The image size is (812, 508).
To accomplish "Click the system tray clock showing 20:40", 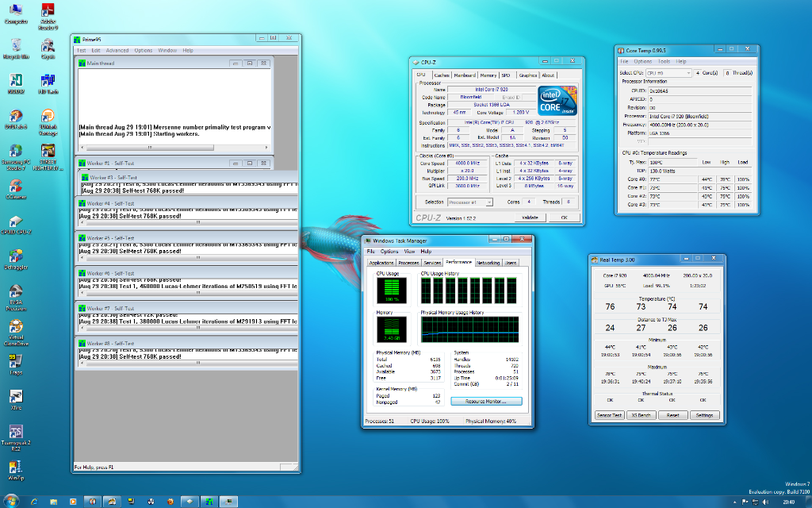I will click(x=789, y=502).
